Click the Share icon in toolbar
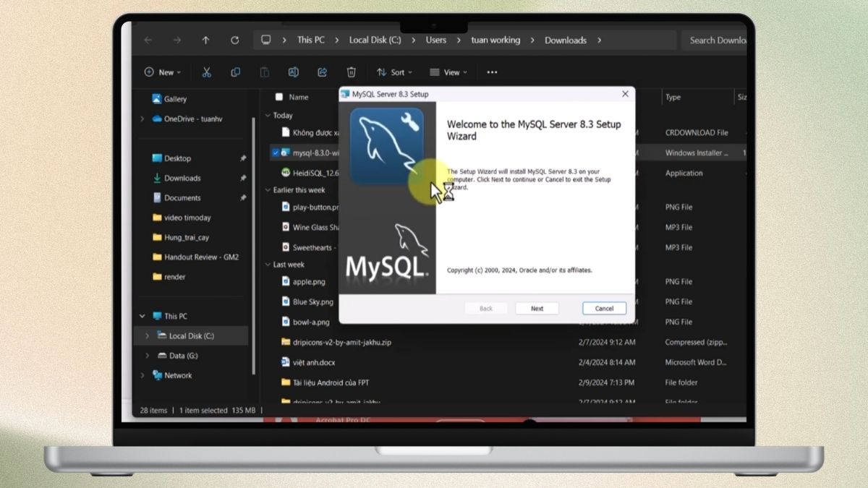Screen dimensions: 868x488 point(322,72)
